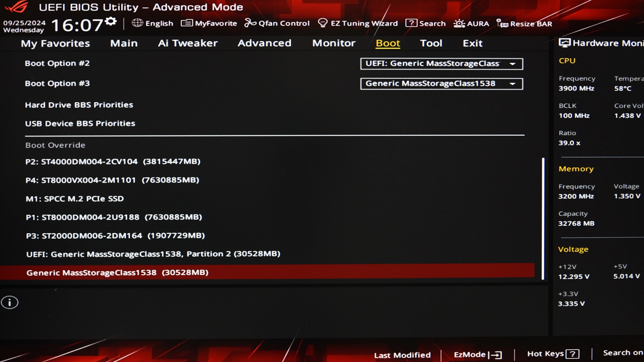Select the Boot tab

coord(388,43)
